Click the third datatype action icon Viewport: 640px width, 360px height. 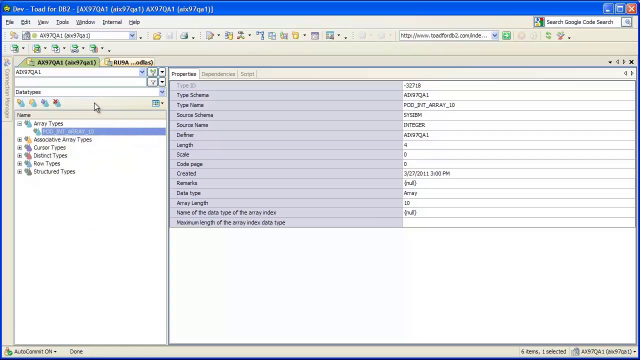click(44, 104)
